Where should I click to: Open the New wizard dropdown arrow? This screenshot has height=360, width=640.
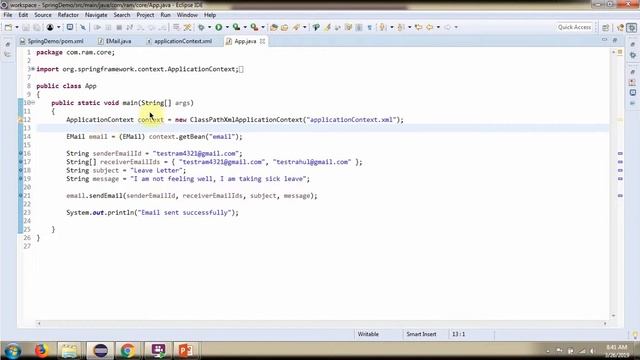click(17, 27)
